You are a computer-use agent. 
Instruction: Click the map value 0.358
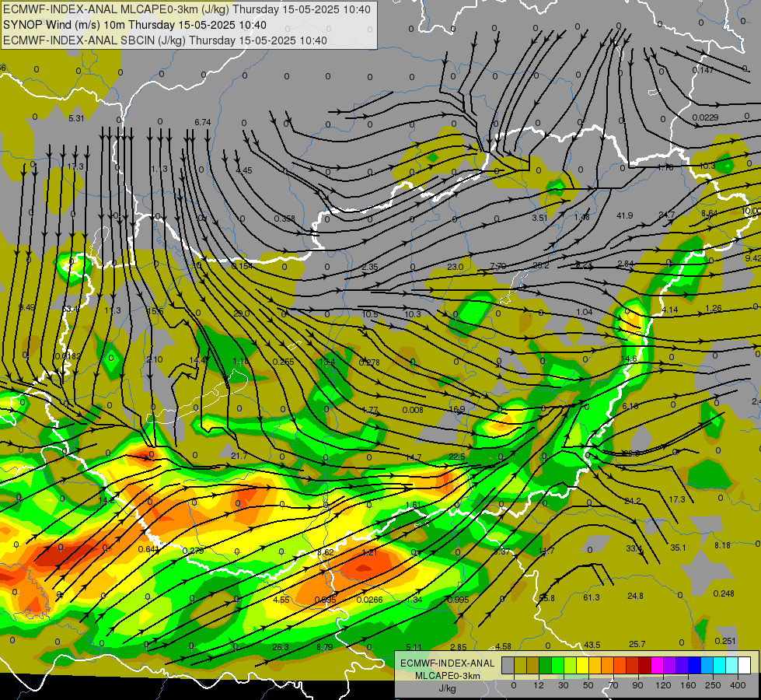285,219
